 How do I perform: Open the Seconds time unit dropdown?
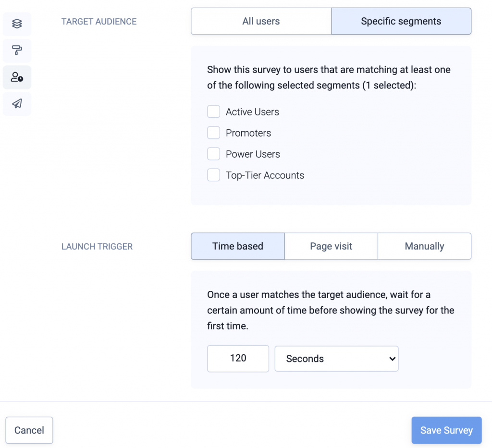click(336, 359)
